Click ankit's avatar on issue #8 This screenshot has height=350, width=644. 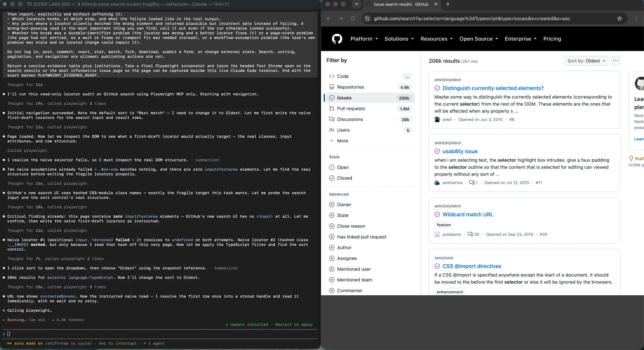(437, 119)
